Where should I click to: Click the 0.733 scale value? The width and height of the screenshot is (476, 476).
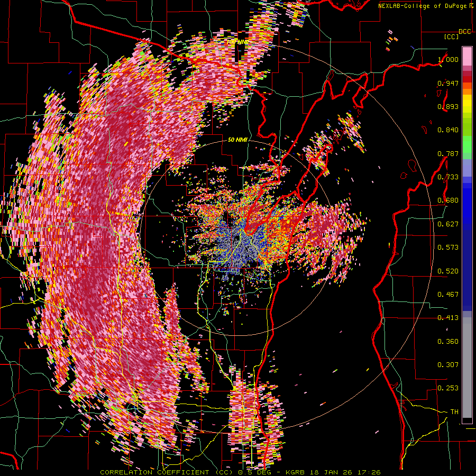click(x=448, y=177)
